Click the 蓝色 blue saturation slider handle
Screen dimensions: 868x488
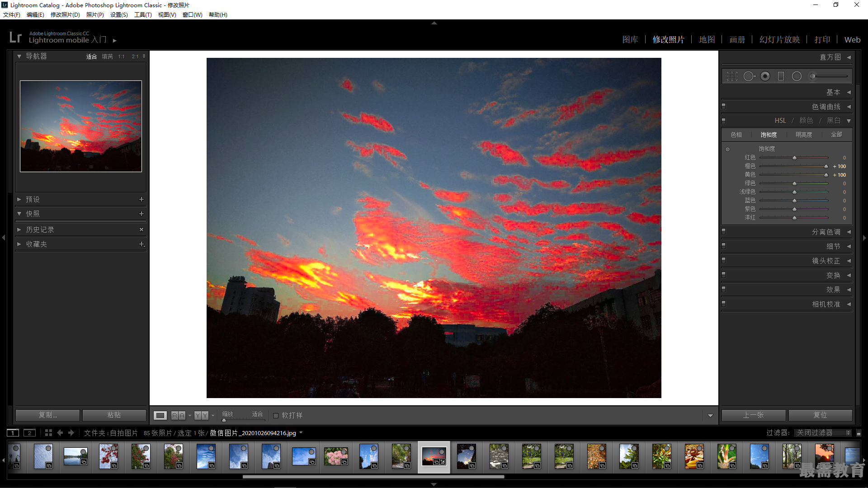point(794,201)
